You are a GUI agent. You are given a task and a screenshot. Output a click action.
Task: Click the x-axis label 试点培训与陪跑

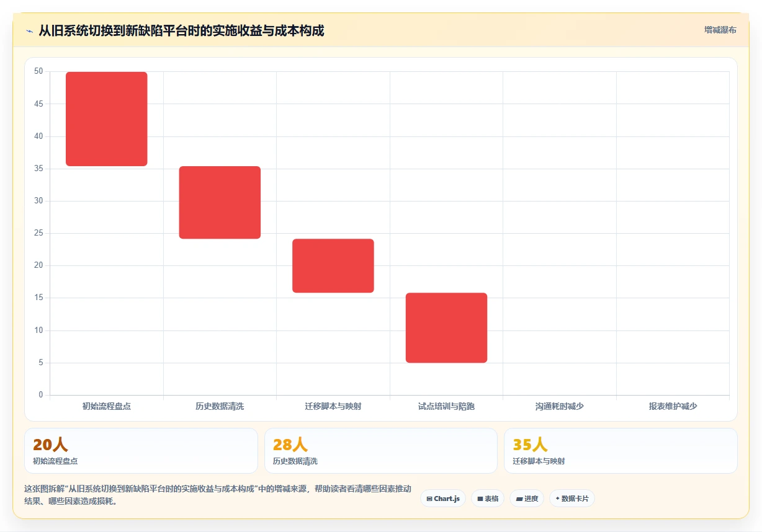(x=446, y=407)
